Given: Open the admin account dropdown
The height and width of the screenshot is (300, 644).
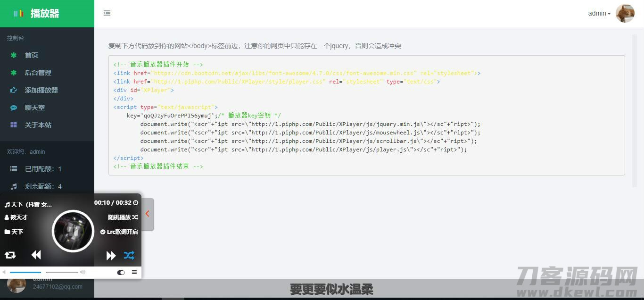Looking at the screenshot, I should pos(598,13).
